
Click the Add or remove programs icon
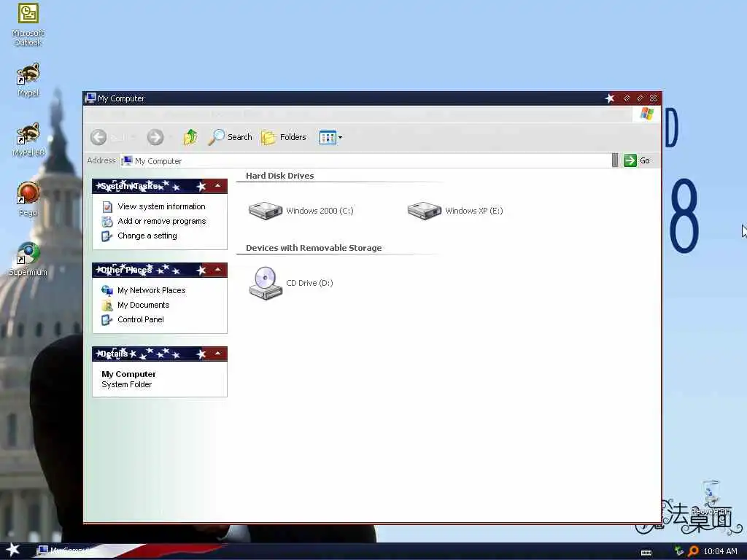tap(107, 222)
